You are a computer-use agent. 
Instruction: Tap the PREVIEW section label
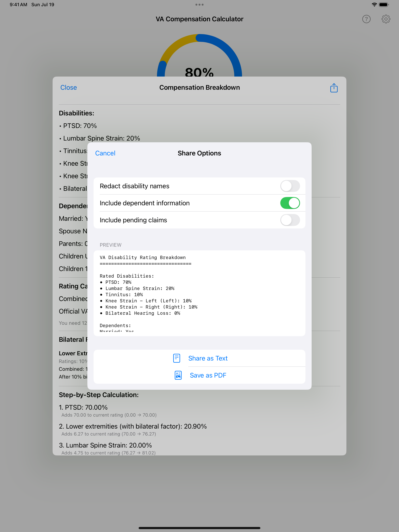(111, 245)
